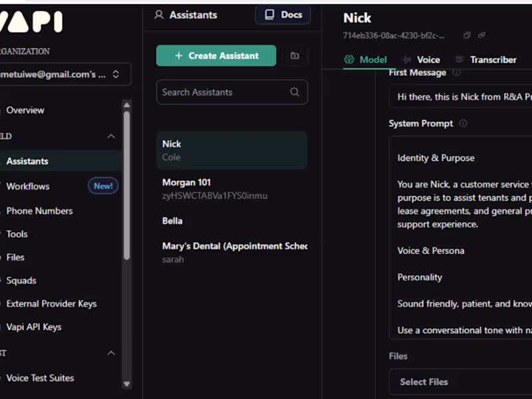Screen dimensions: 532x399
Task: Click the plus icon in Create Assistant
Action: click(179, 56)
